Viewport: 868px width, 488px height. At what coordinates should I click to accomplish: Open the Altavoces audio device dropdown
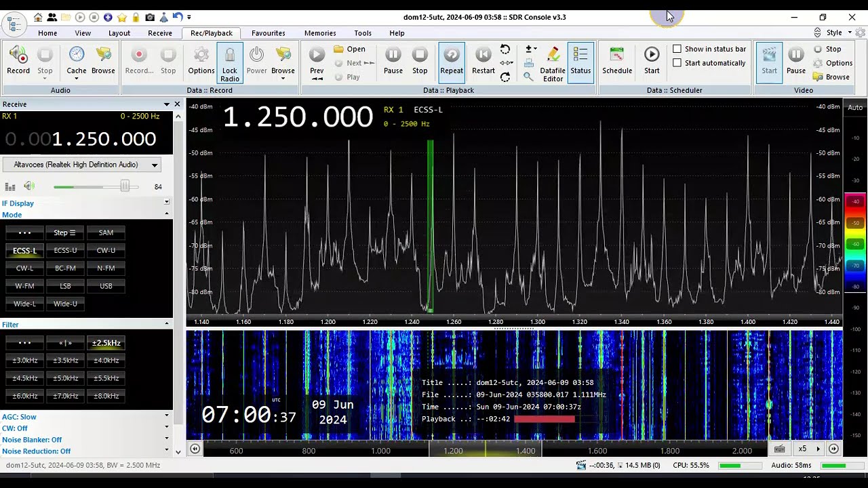point(82,165)
